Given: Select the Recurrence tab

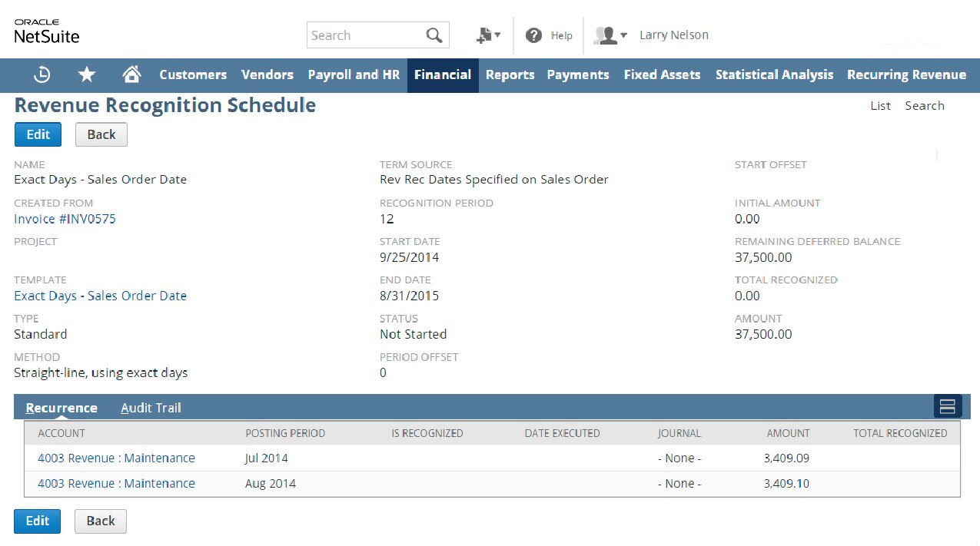Looking at the screenshot, I should 61,408.
